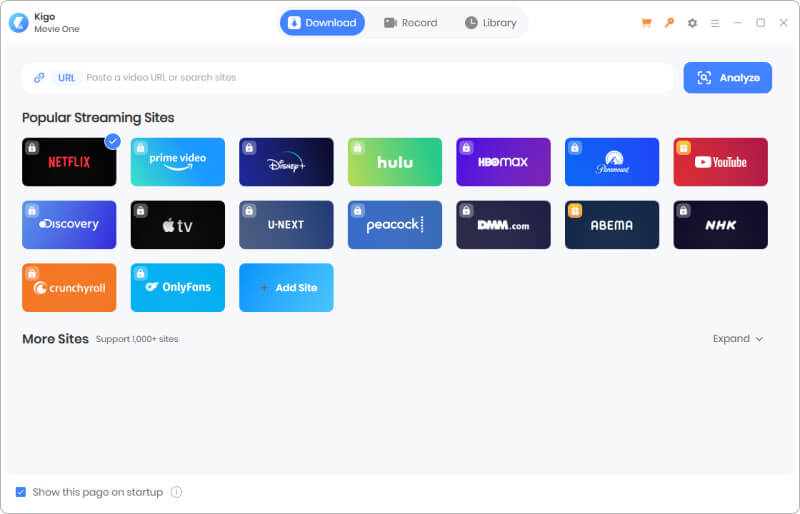Screen dimensions: 800x514
Task: Click the orange key register icon
Action: (669, 23)
